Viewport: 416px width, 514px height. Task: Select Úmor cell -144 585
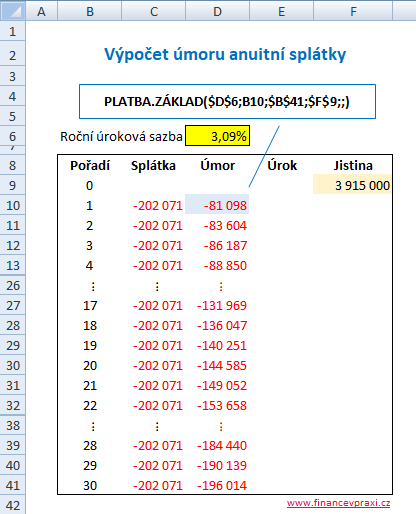[x=217, y=365]
